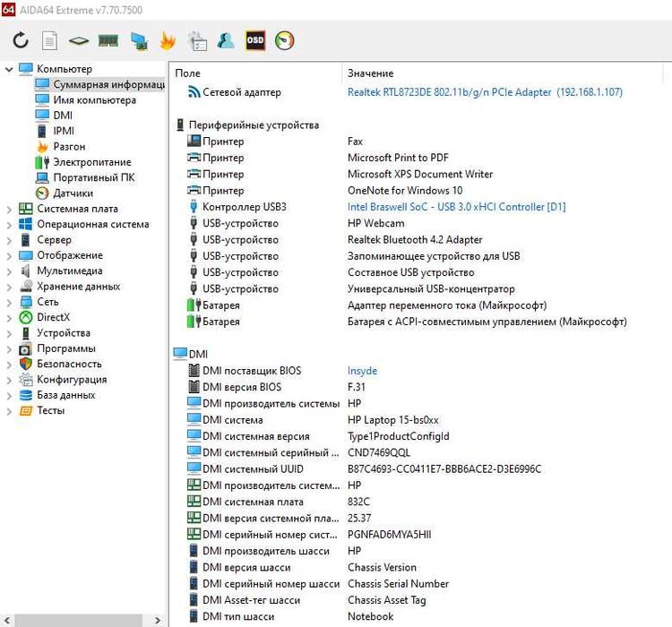
Task: Click the Refresh toolbar icon
Action: pos(20,40)
